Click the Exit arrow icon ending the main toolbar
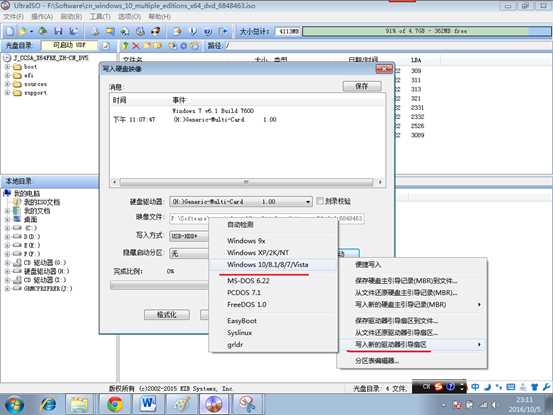This screenshot has width=553, height=415. pos(224,31)
